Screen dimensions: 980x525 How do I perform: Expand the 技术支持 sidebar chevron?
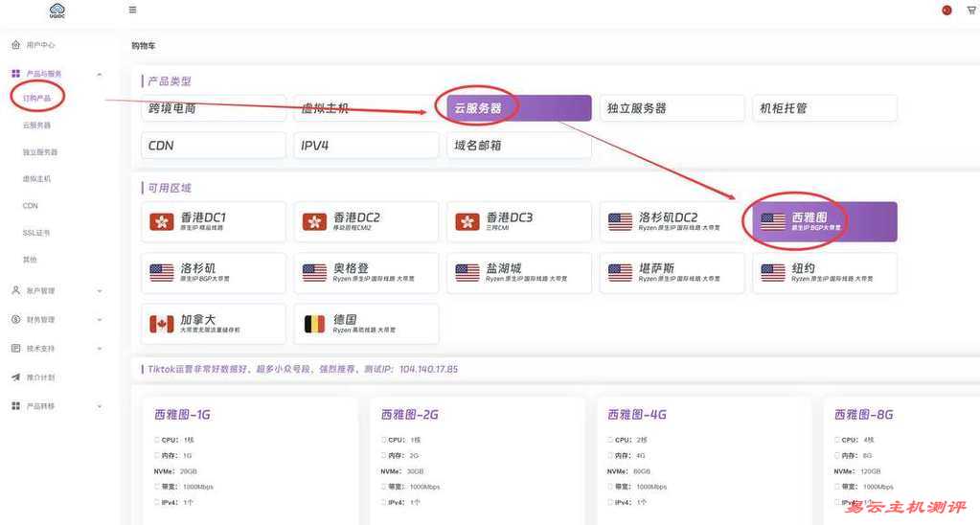tap(100, 348)
